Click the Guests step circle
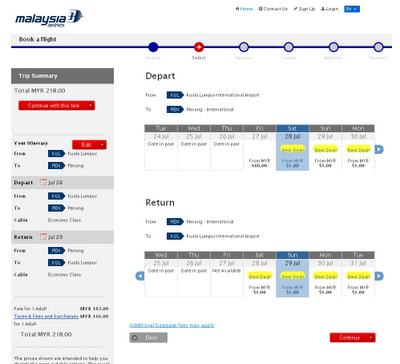 tap(288, 47)
